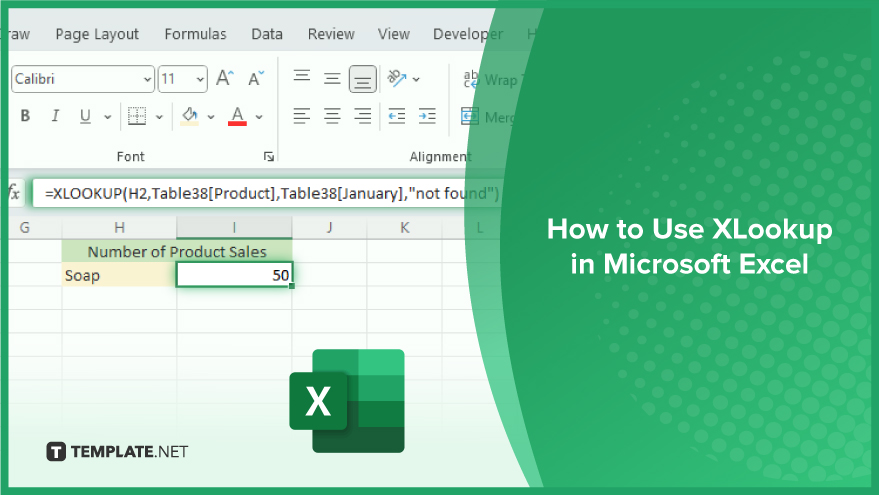Expand the Orientation dropdown arrow

(416, 80)
